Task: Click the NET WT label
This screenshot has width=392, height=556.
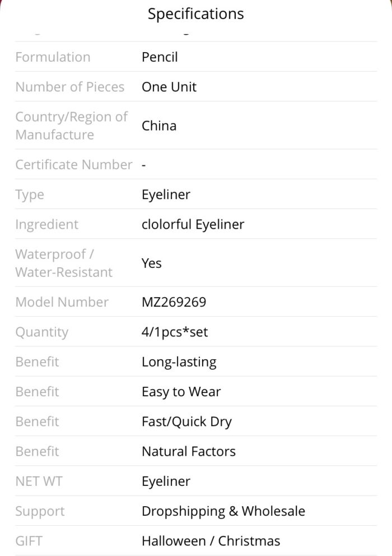Action: [x=39, y=481]
